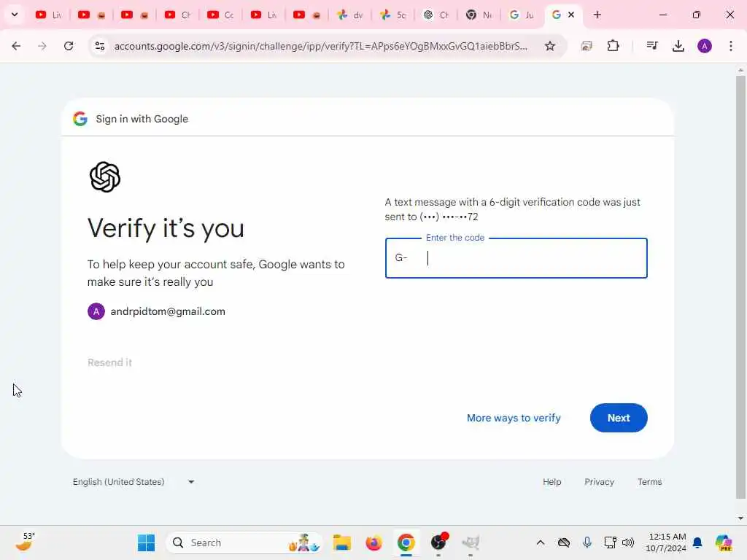Click the browser Back arrow
The height and width of the screenshot is (560, 747).
(x=16, y=46)
